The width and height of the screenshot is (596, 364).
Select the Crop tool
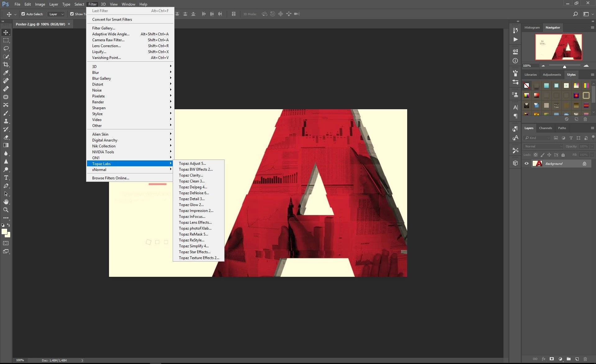pyautogui.click(x=6, y=65)
